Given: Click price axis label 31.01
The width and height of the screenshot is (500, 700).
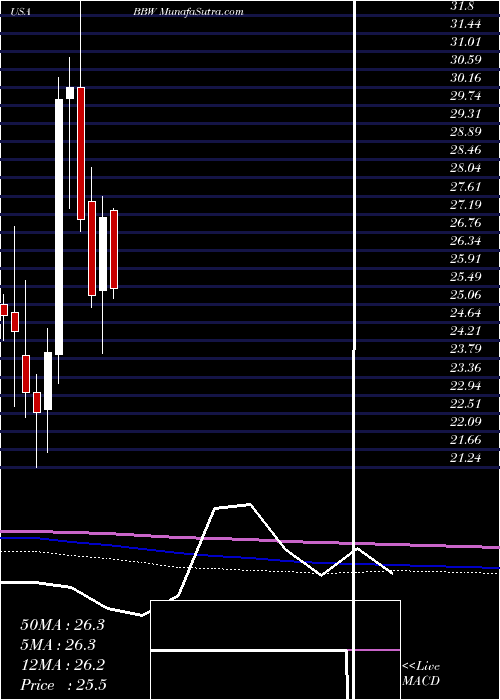Looking at the screenshot, I should pyautogui.click(x=466, y=42).
